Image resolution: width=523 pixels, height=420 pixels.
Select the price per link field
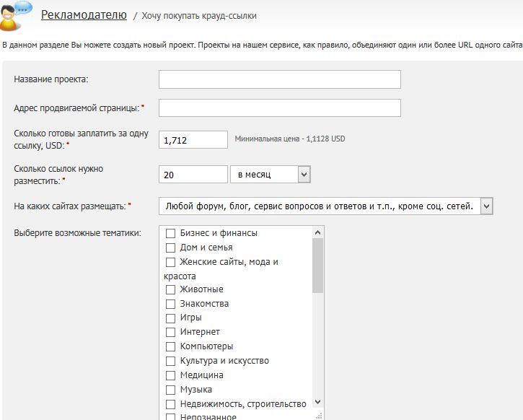(193, 139)
